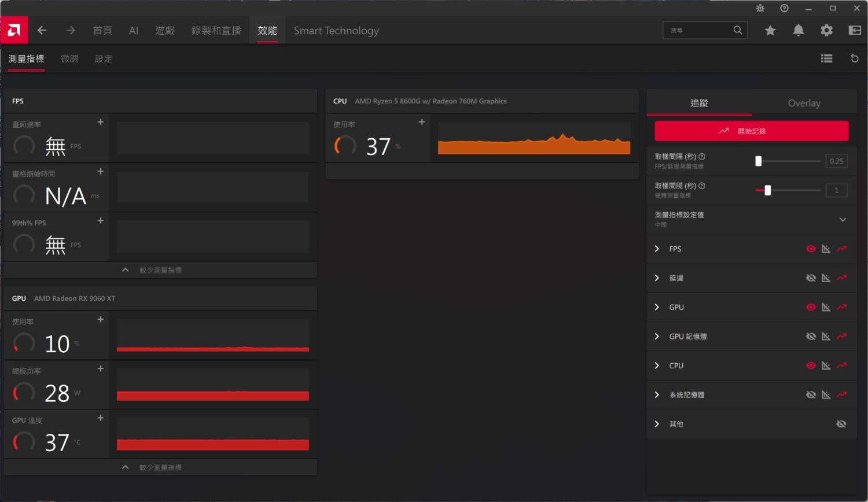Image resolution: width=868 pixels, height=502 pixels.
Task: Open the settings gear icon
Action: point(826,30)
